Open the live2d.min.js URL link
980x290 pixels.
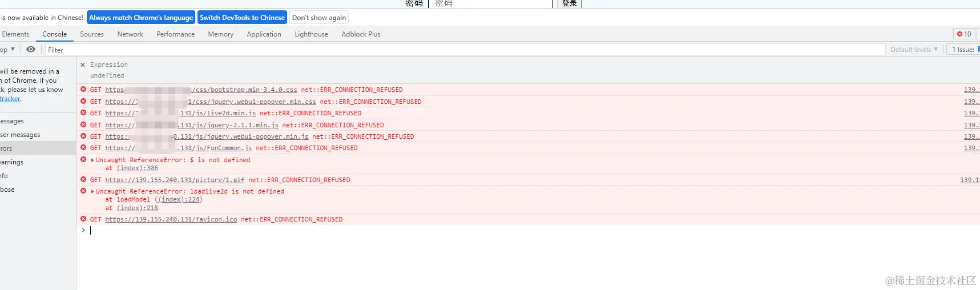pyautogui.click(x=180, y=114)
